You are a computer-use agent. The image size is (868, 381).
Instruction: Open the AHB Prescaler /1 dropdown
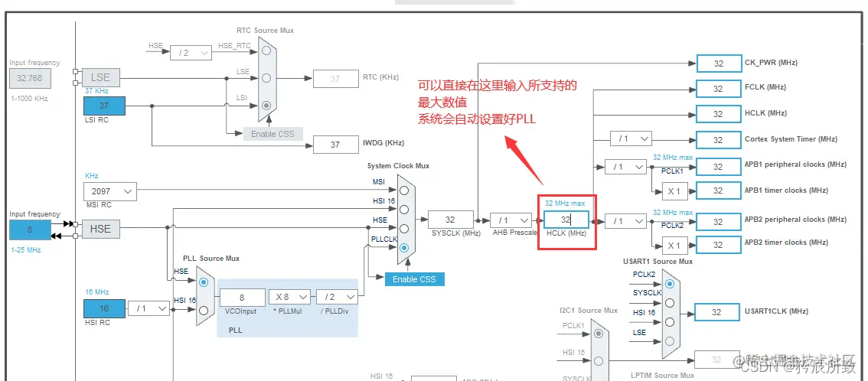511,220
